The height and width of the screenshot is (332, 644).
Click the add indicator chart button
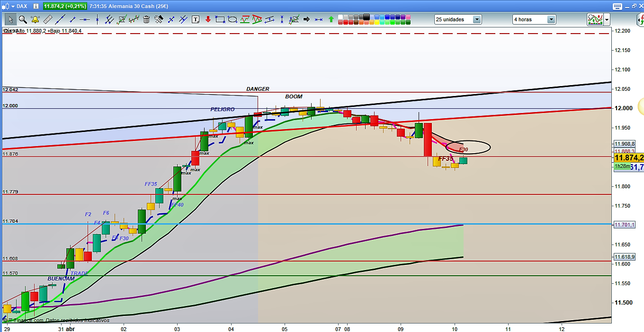[x=595, y=19]
